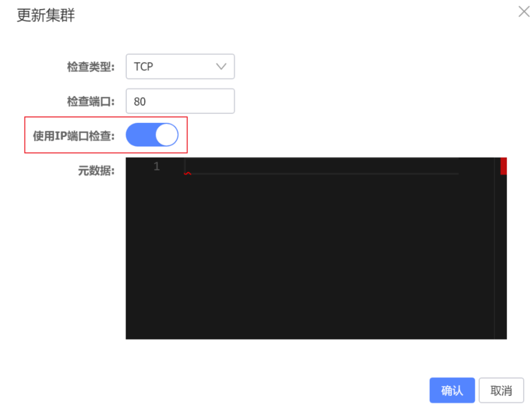Open the 检查类型 dropdown showing TCP

pyautogui.click(x=180, y=67)
